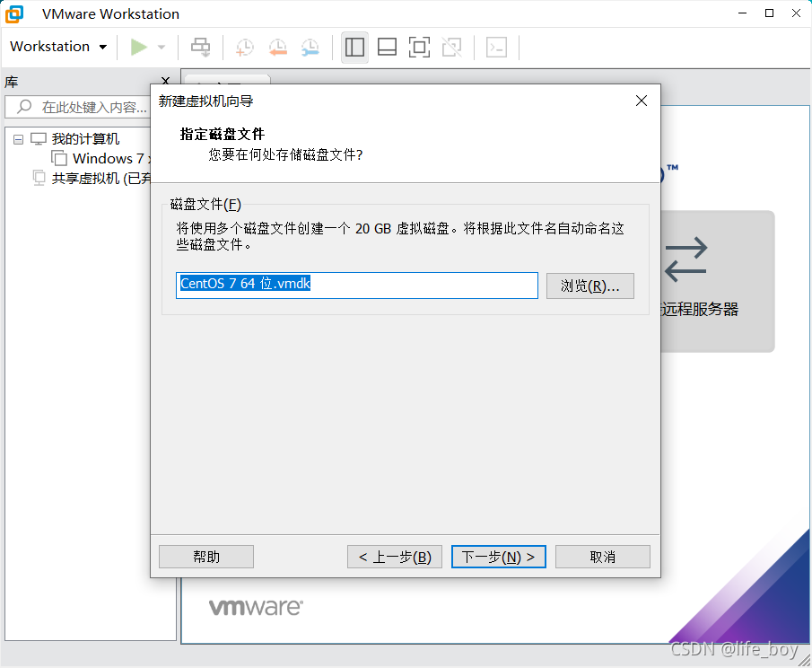Click the Browse button

coord(589,286)
